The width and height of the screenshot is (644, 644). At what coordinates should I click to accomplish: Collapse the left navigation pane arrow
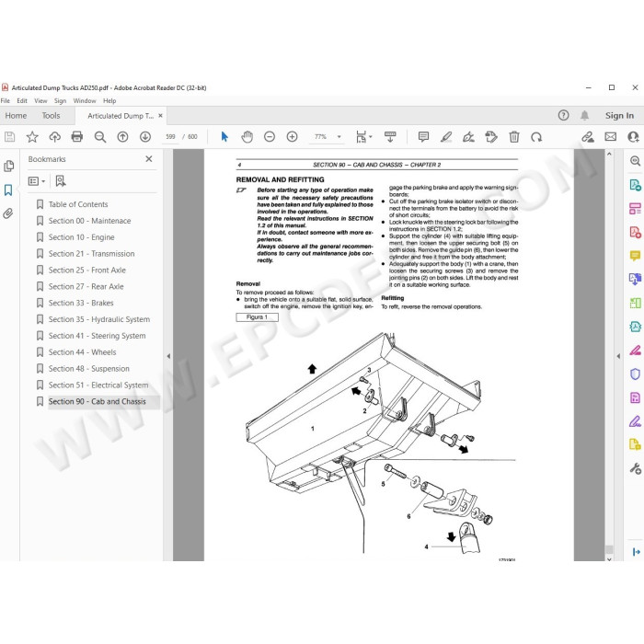pos(168,356)
